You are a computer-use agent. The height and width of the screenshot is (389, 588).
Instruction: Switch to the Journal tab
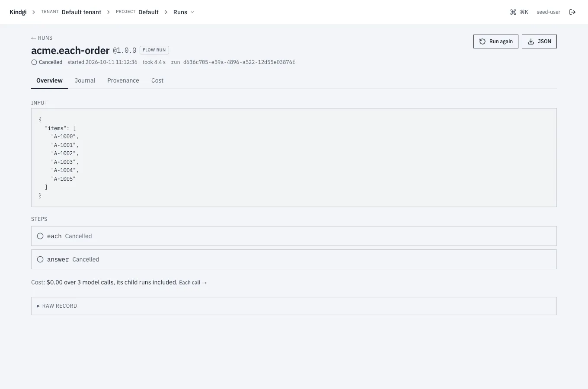pos(85,80)
